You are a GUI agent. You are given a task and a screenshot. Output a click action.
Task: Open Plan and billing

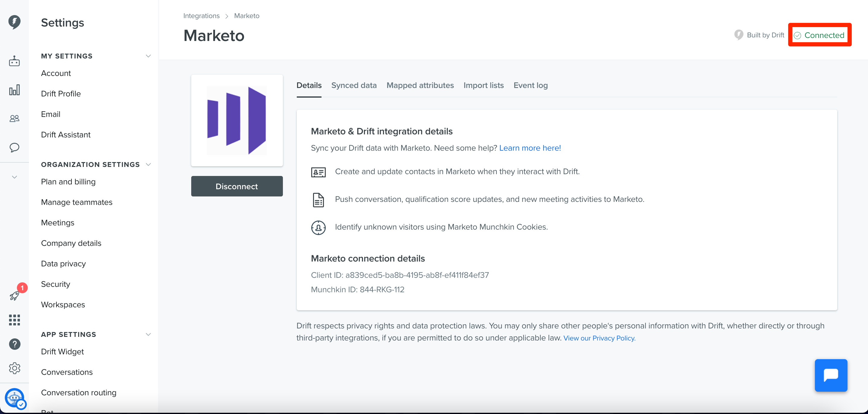pyautogui.click(x=68, y=182)
